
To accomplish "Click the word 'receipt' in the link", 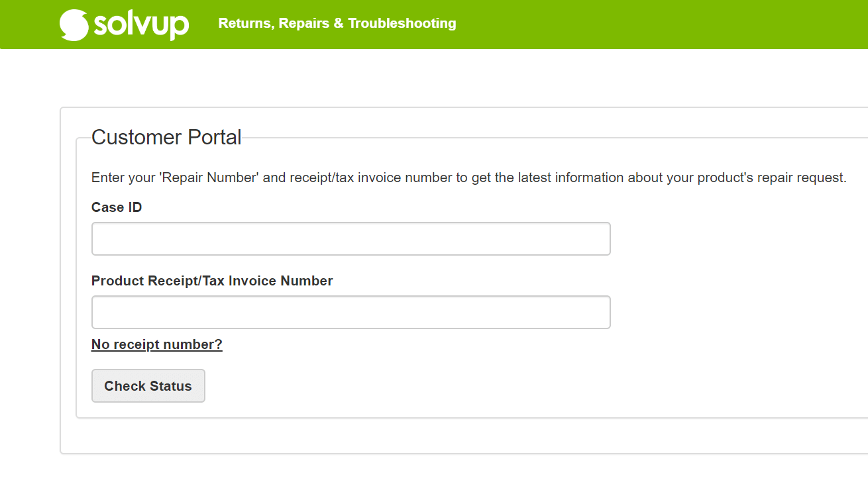I will [136, 344].
